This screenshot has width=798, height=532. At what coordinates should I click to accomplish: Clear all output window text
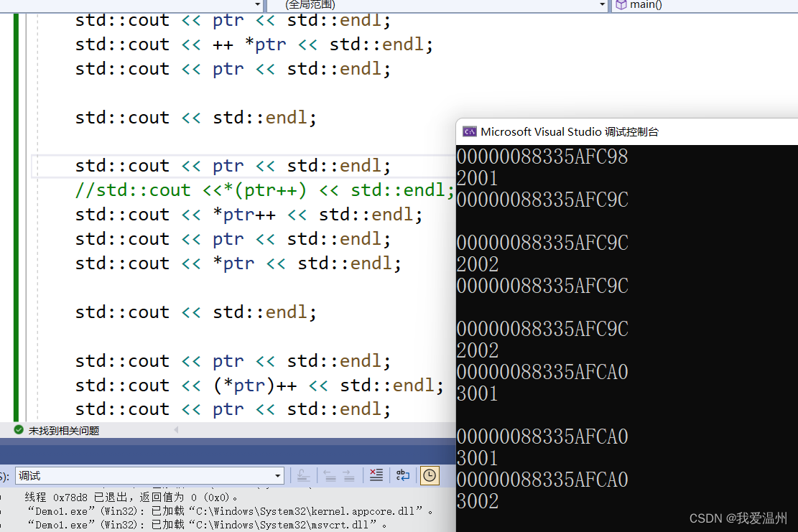tap(376, 475)
